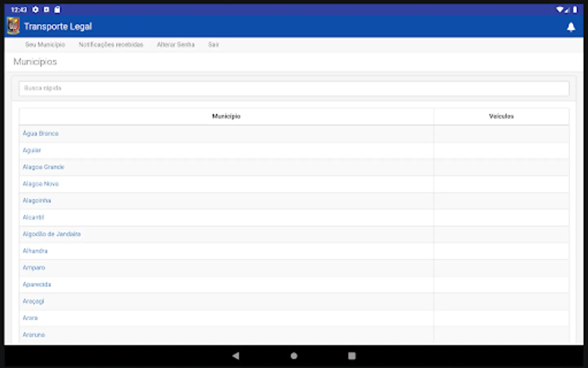Focus the Busca rápida search field
The width and height of the screenshot is (588, 368).
[x=294, y=88]
